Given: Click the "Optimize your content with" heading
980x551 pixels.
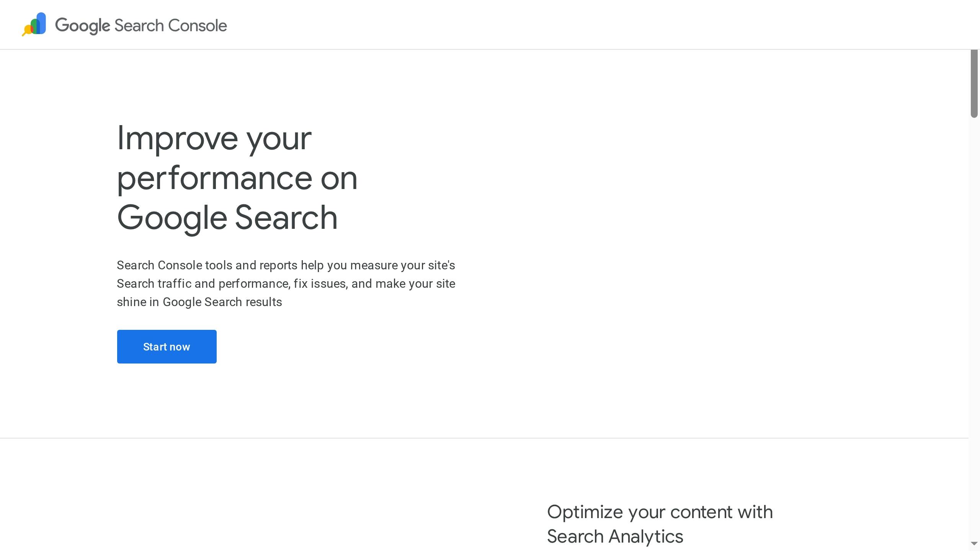Looking at the screenshot, I should pyautogui.click(x=660, y=512).
